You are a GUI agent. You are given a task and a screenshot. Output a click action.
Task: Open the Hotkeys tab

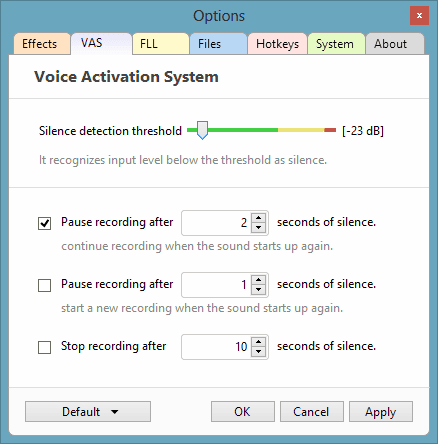[277, 44]
